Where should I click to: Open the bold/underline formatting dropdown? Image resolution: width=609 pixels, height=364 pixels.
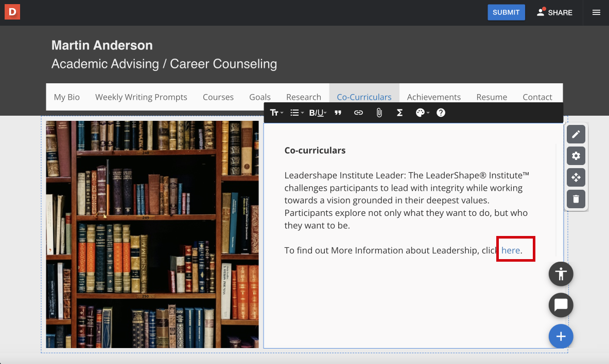pos(318,113)
